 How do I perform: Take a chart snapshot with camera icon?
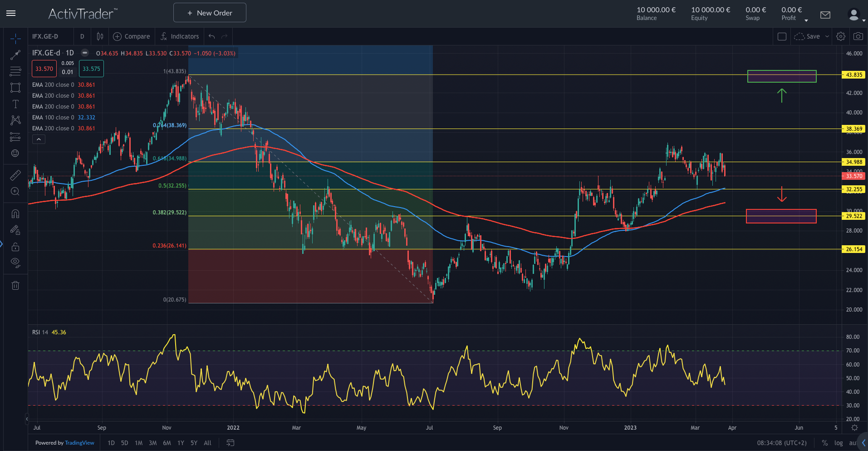click(858, 36)
